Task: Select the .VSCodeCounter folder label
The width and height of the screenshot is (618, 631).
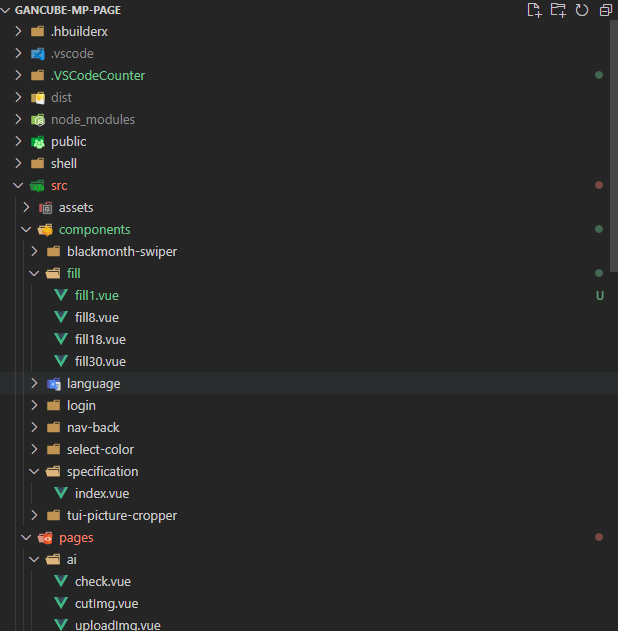Action: [98, 76]
